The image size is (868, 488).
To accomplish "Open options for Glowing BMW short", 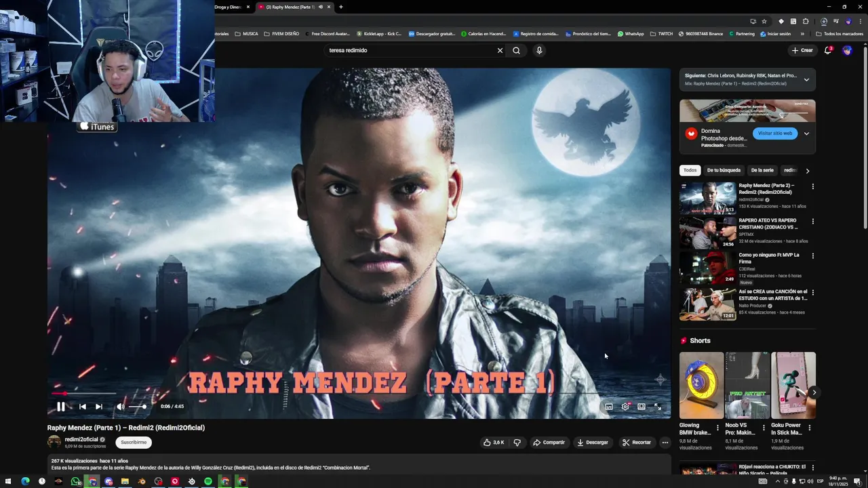I will [718, 428].
